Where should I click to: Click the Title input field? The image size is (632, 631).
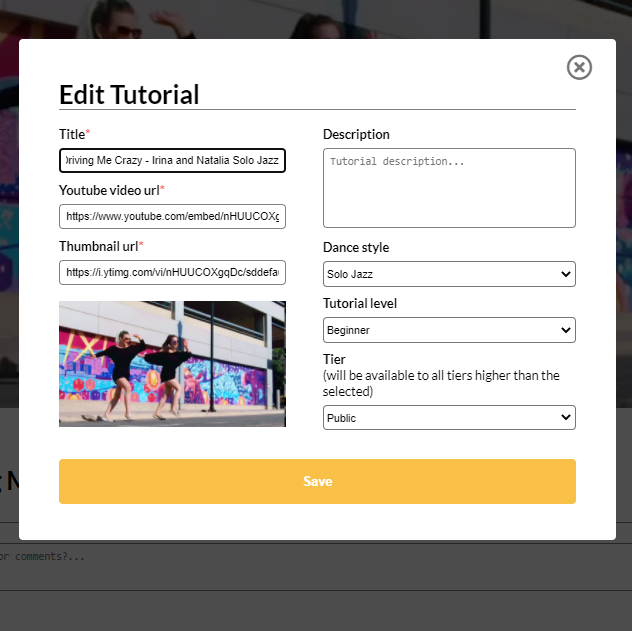172,160
